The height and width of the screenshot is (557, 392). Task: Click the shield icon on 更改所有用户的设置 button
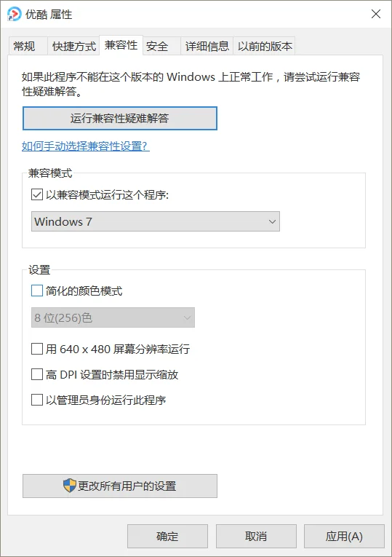tap(70, 485)
